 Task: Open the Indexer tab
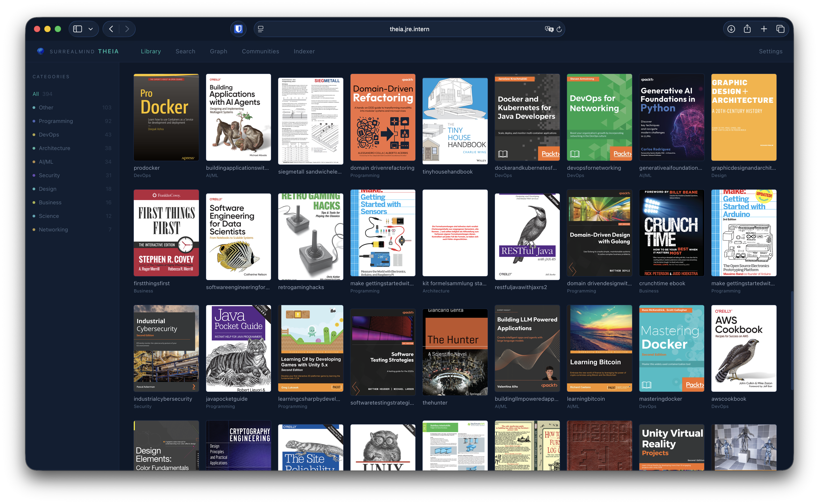pyautogui.click(x=304, y=51)
